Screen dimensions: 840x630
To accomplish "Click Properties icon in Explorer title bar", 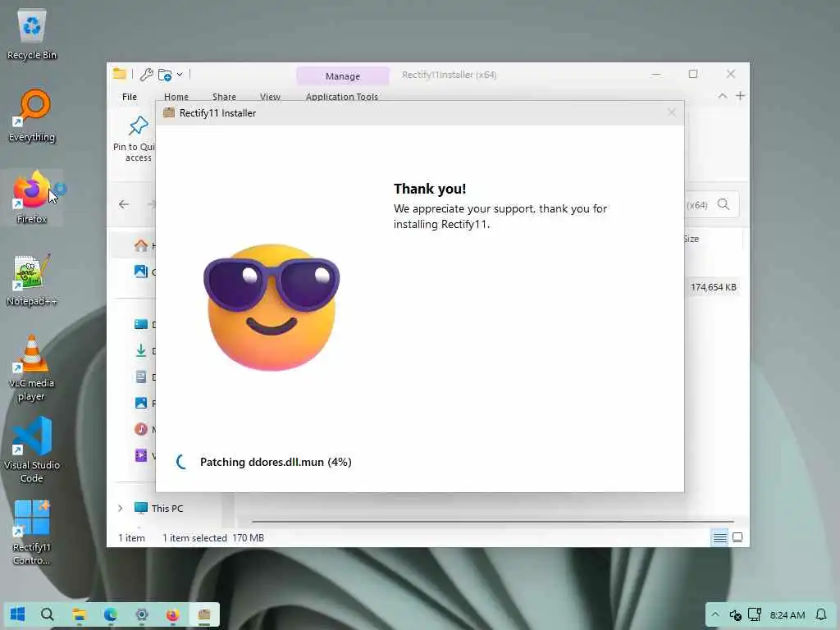I will pyautogui.click(x=146, y=75).
